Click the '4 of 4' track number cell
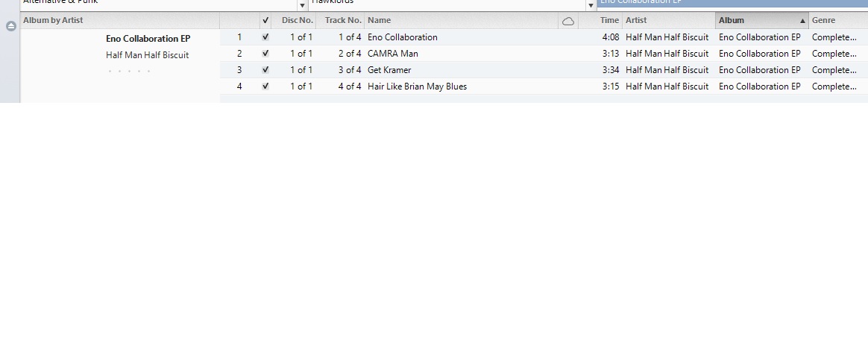 click(x=350, y=86)
